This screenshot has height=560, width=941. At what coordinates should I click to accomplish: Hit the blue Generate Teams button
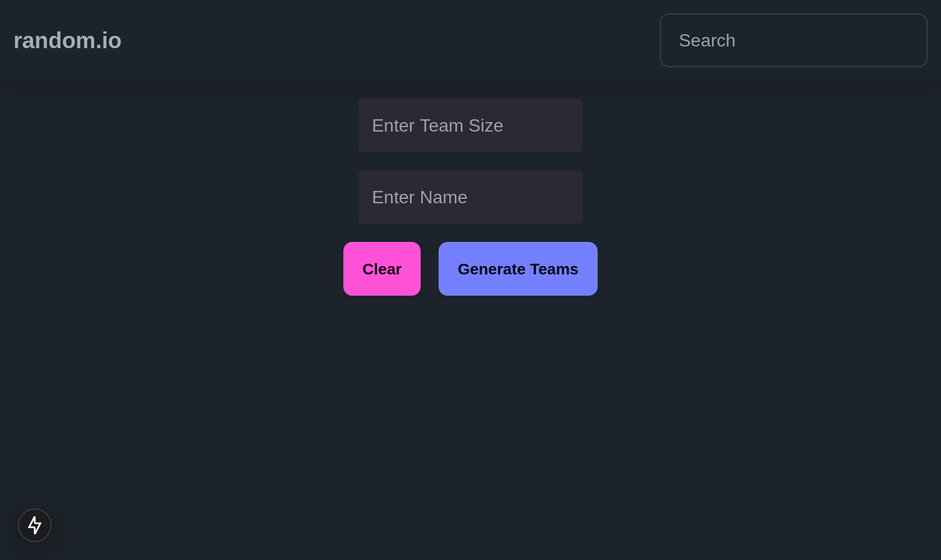[518, 269]
